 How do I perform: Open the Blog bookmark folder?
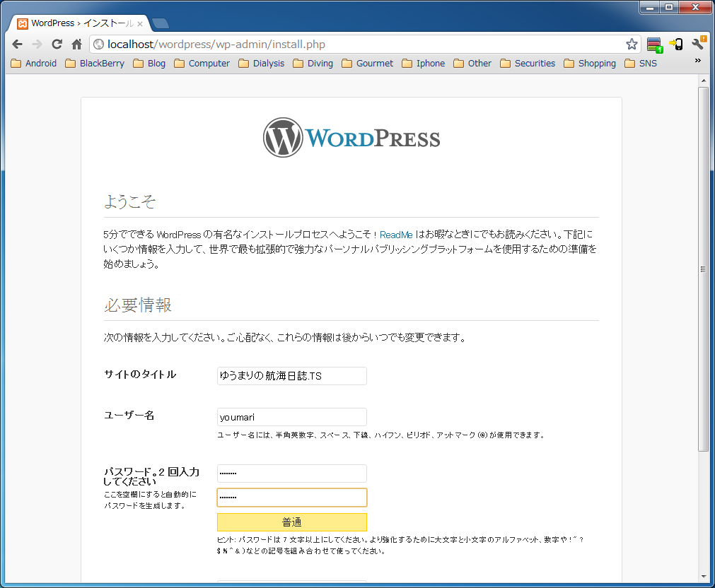pyautogui.click(x=149, y=64)
